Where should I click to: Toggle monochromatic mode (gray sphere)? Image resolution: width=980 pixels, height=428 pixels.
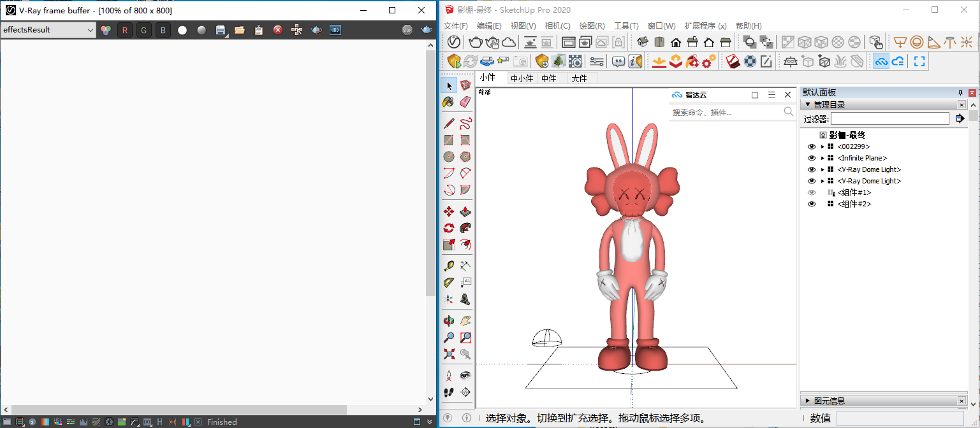click(201, 30)
